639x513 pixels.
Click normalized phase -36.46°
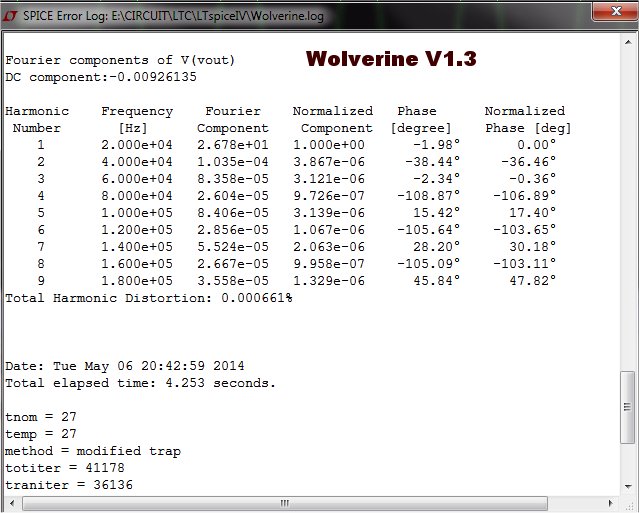pyautogui.click(x=529, y=162)
